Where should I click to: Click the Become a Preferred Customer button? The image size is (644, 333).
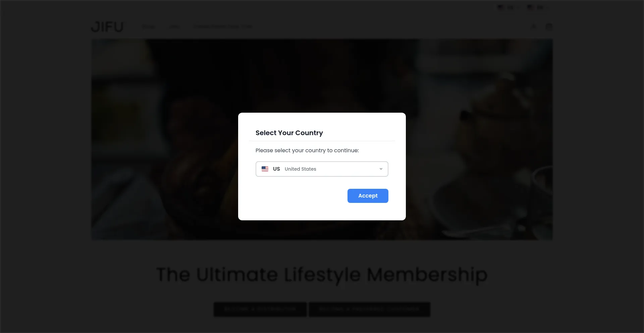click(369, 309)
